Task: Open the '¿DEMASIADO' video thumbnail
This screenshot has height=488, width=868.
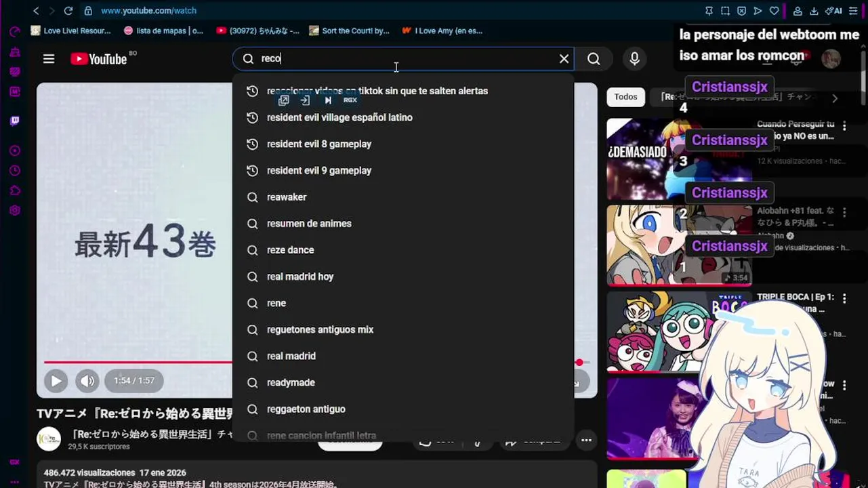Action: [x=679, y=159]
